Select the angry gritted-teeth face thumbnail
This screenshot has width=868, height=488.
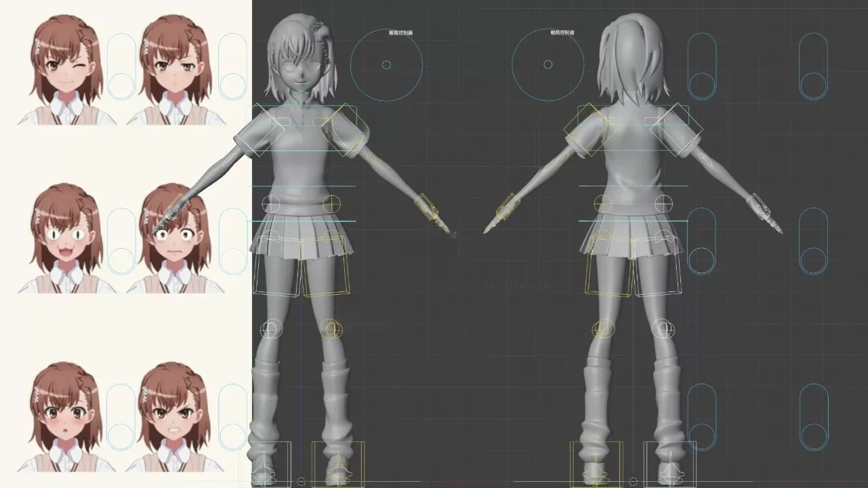pos(175,417)
